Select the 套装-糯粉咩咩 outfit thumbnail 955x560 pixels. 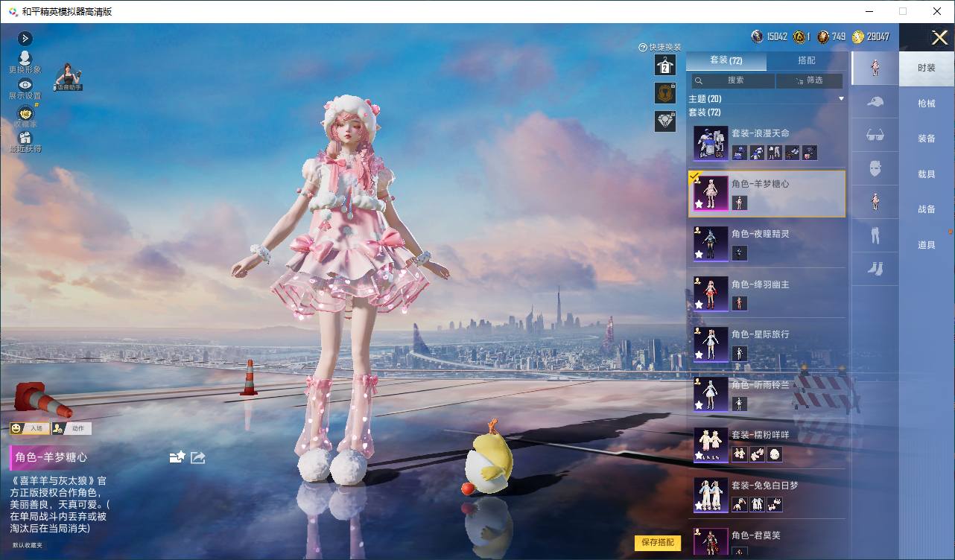click(x=711, y=445)
